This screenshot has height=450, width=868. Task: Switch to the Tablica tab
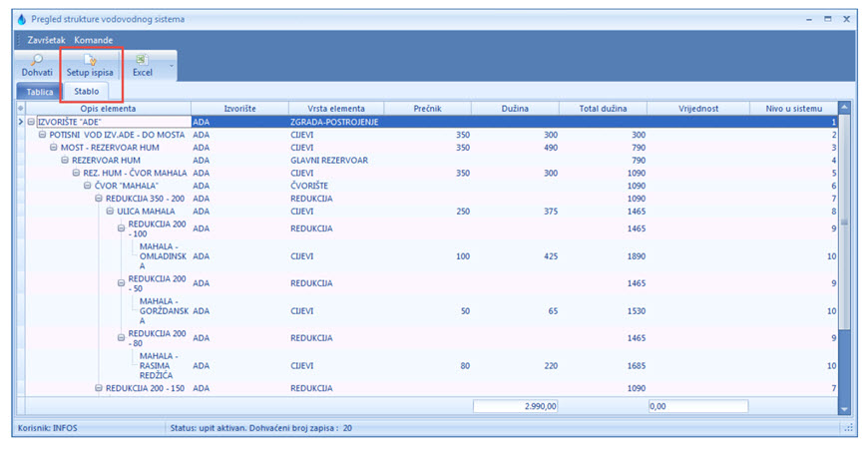[40, 92]
